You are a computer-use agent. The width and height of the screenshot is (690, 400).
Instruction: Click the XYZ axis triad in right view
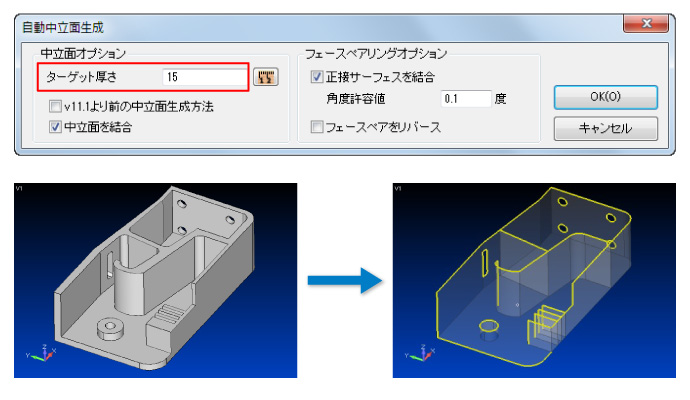(x=419, y=352)
